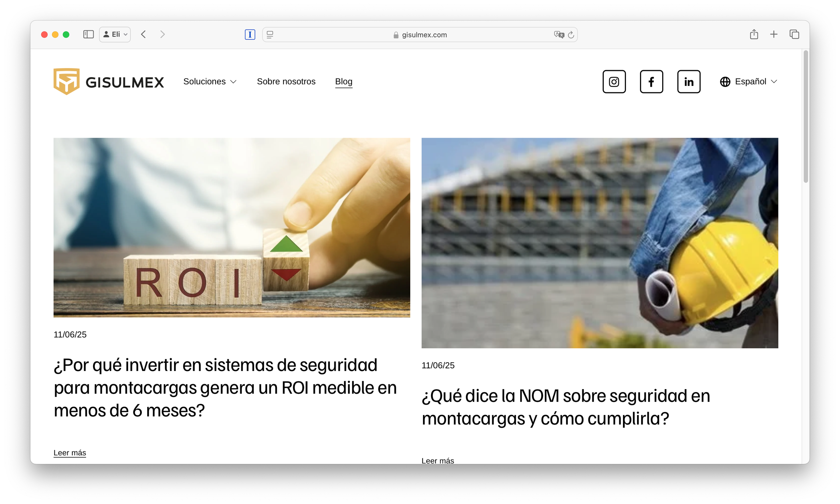
Task: Click the translate page icon
Action: [559, 34]
